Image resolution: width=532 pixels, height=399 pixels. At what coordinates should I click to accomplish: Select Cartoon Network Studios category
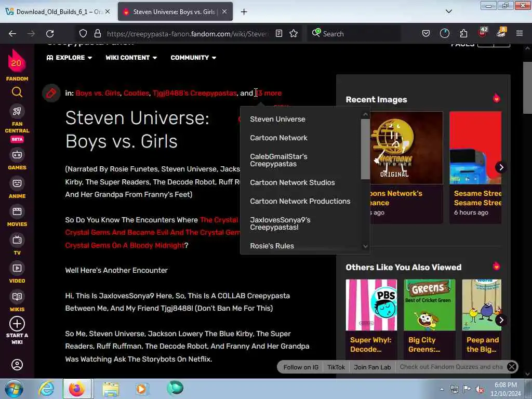click(292, 182)
